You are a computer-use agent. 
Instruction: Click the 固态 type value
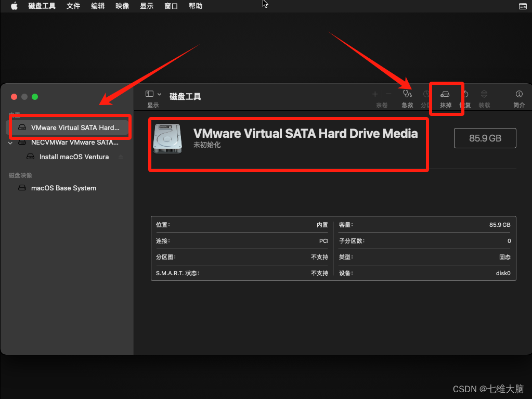(505, 257)
